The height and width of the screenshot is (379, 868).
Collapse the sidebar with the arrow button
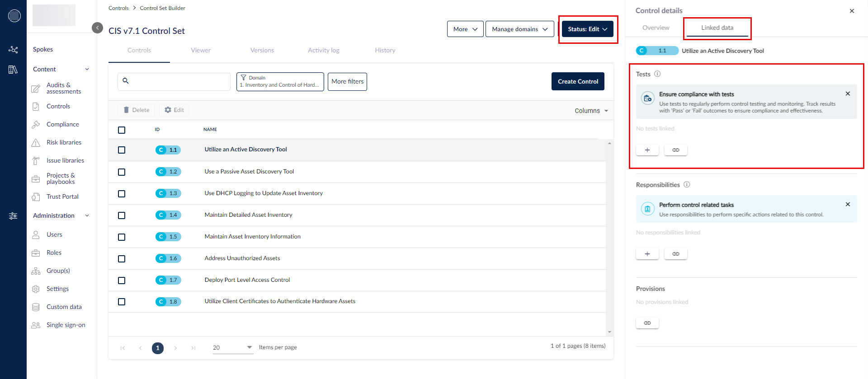[x=97, y=28]
